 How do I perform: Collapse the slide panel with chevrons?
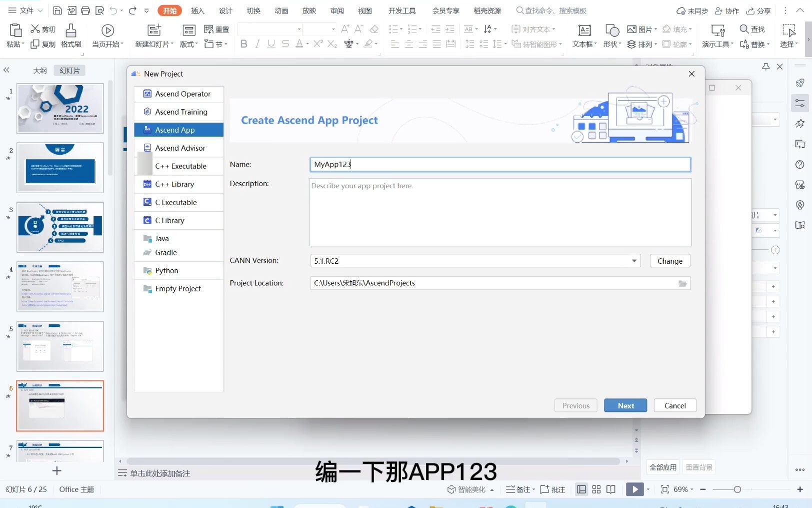coord(6,70)
